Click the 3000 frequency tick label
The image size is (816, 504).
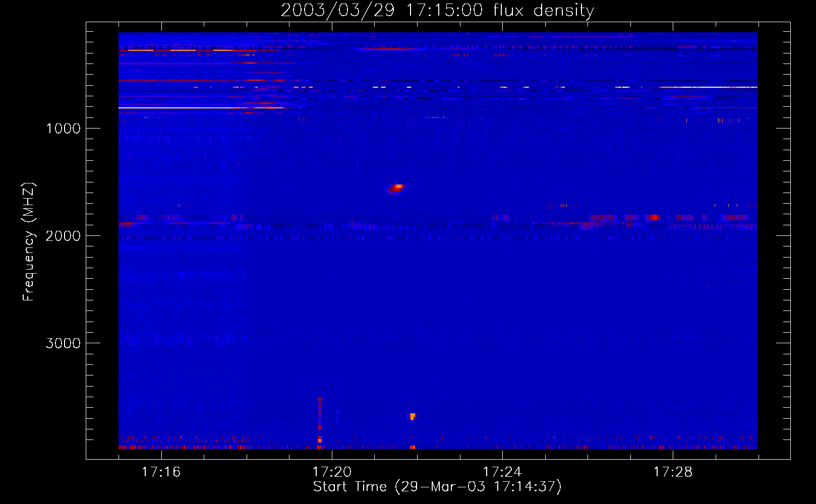(63, 343)
